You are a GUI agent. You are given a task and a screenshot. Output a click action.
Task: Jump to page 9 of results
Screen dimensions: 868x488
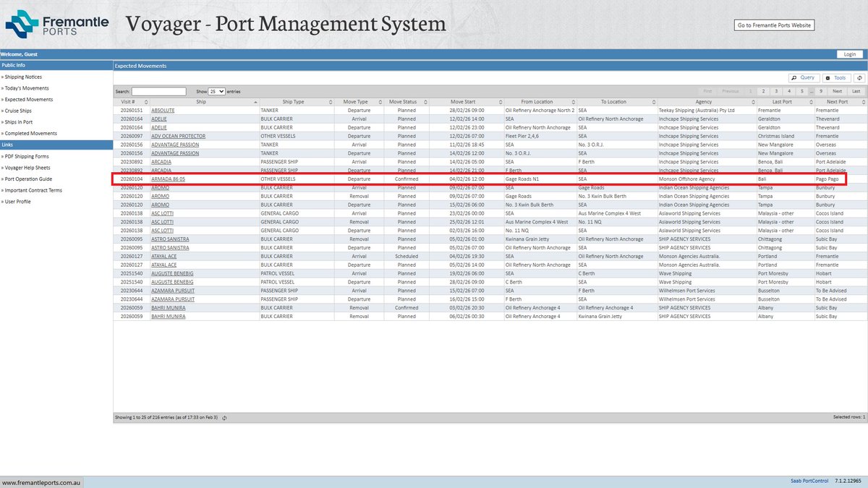(x=821, y=92)
